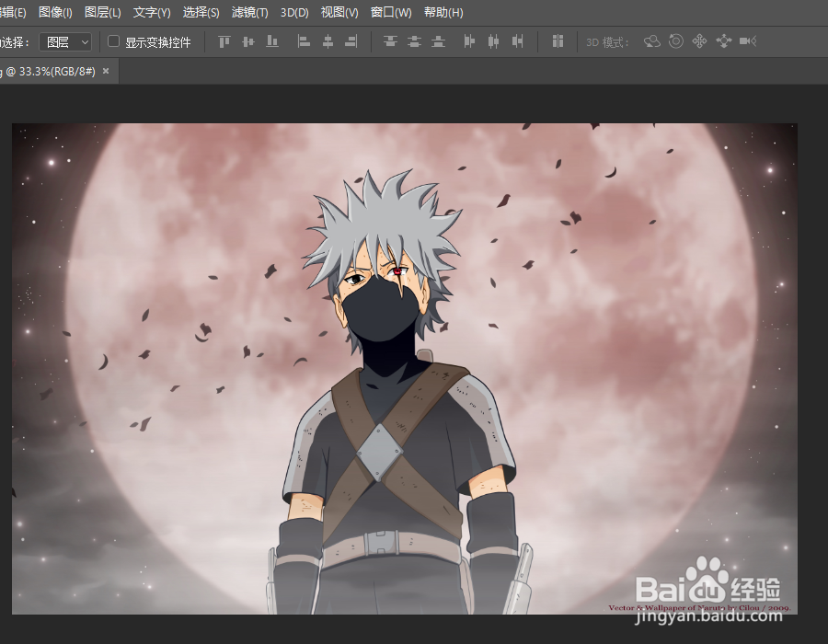The height and width of the screenshot is (644, 828).
Task: Click the distribute left edges icon
Action: [x=469, y=41]
